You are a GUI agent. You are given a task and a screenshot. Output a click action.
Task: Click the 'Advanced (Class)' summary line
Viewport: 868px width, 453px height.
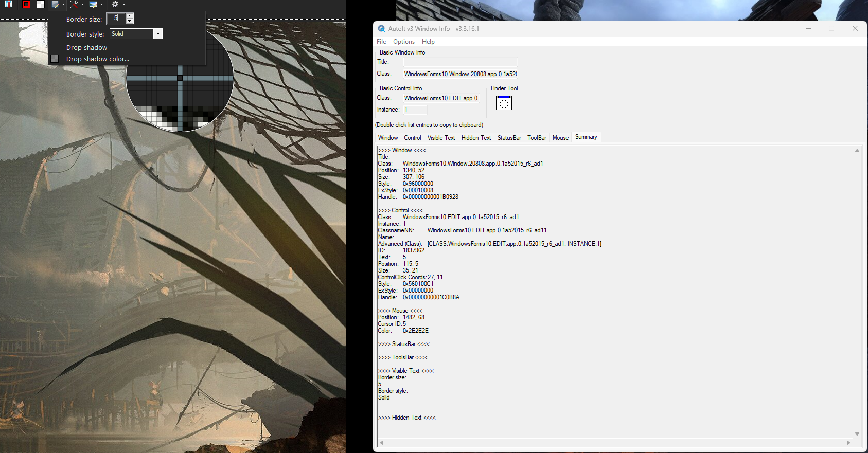click(490, 244)
